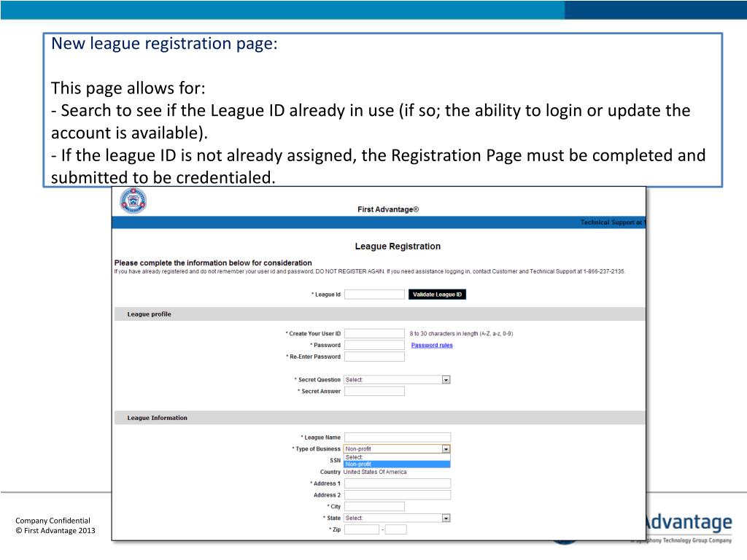Image resolution: width=747 pixels, height=560 pixels.
Task: Open the State dropdown
Action: [x=398, y=518]
